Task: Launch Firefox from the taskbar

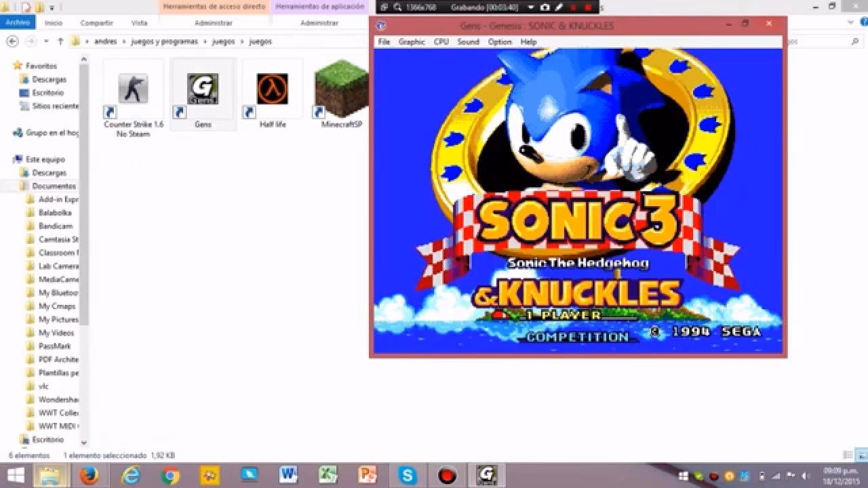Action: (x=88, y=476)
